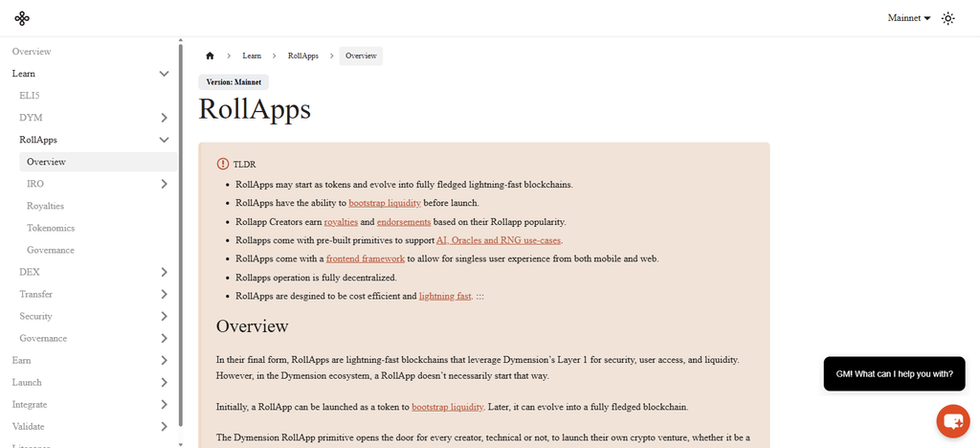Open Tokenomics sidebar page

(x=51, y=228)
